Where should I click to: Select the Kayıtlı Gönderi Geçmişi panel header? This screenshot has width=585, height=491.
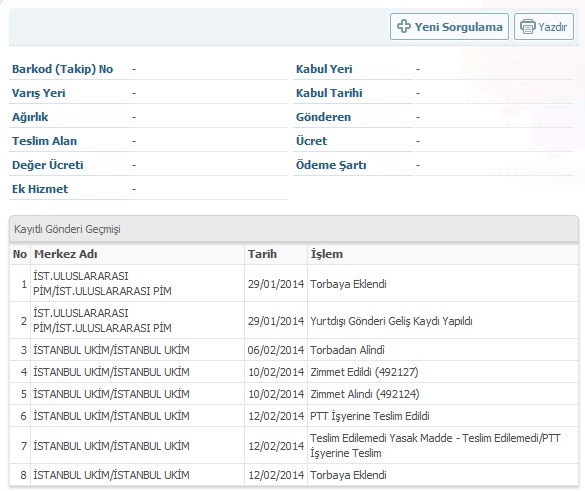[x=294, y=229]
